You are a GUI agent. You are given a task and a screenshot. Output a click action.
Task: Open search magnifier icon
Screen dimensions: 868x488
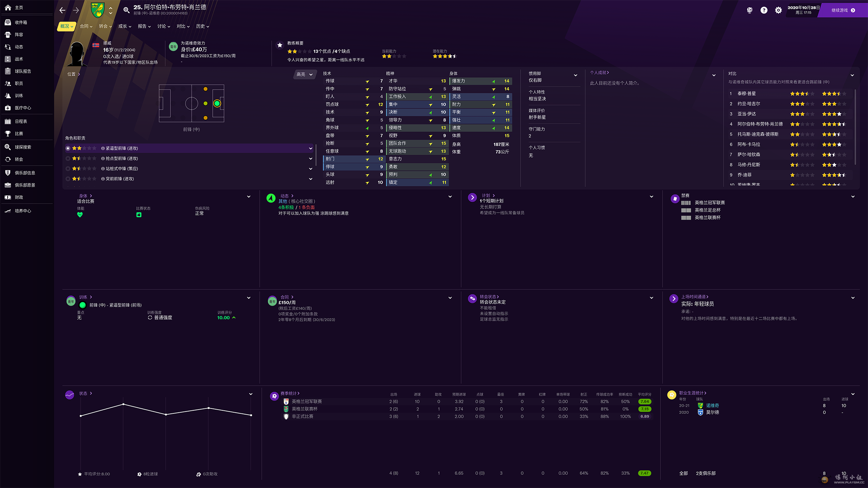click(126, 10)
